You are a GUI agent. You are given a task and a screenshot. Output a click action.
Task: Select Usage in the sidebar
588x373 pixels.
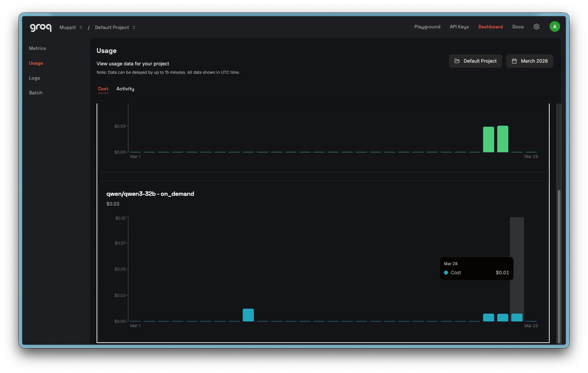(x=36, y=63)
